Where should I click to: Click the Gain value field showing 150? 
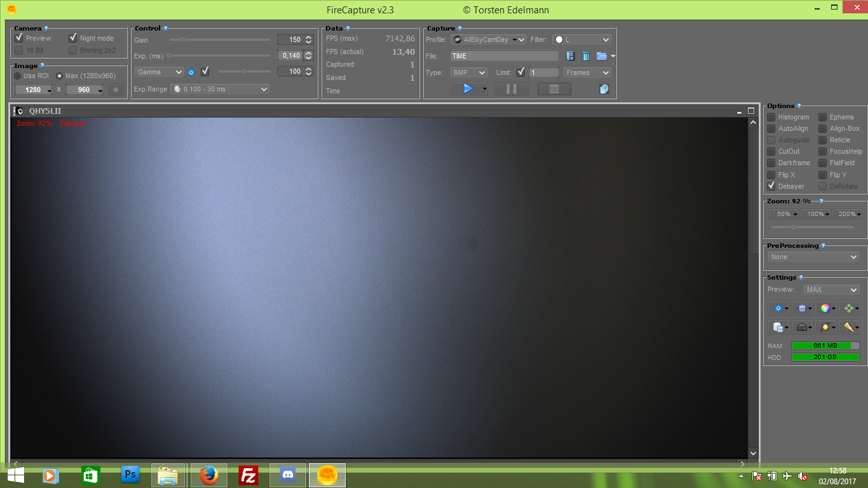point(290,39)
